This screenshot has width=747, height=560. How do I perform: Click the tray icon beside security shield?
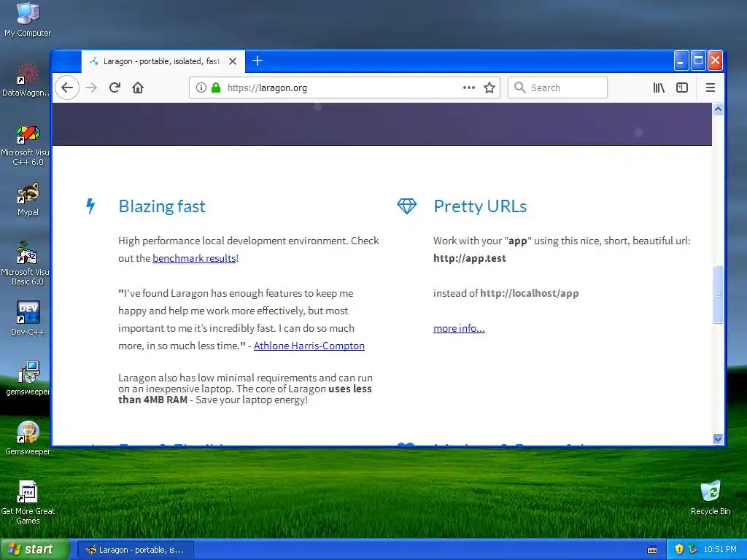point(693,549)
